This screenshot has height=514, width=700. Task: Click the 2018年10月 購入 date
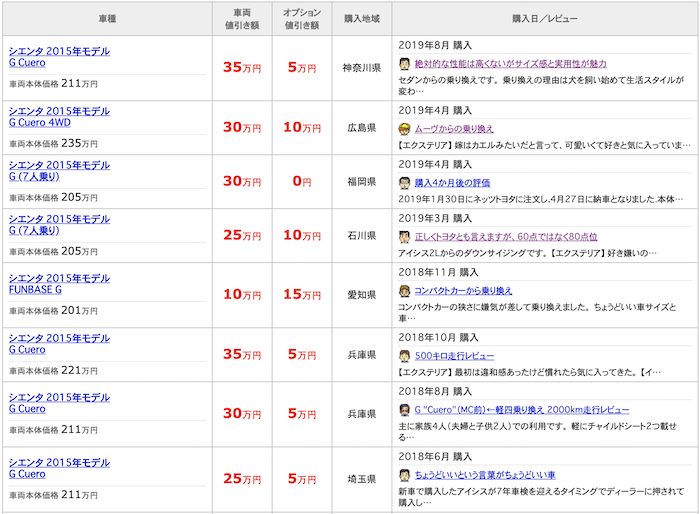coord(438,338)
